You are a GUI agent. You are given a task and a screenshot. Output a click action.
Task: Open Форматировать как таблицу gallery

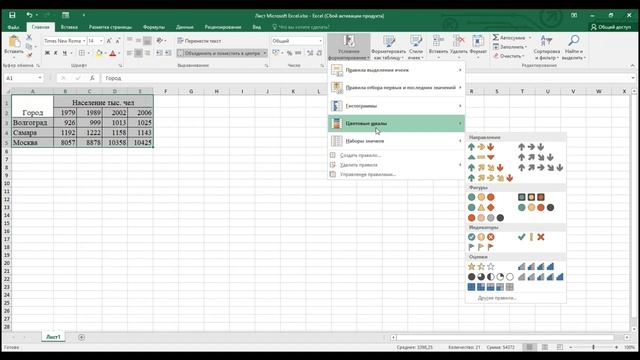click(388, 47)
